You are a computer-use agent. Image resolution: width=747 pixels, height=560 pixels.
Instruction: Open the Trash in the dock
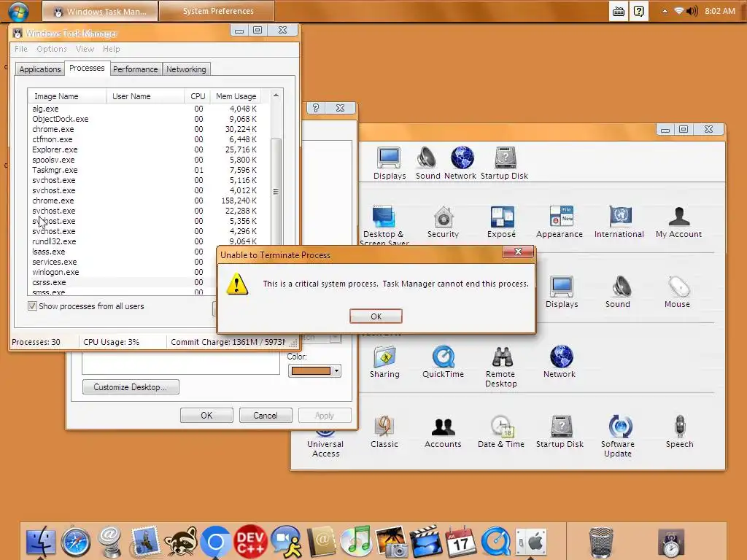[601, 542]
